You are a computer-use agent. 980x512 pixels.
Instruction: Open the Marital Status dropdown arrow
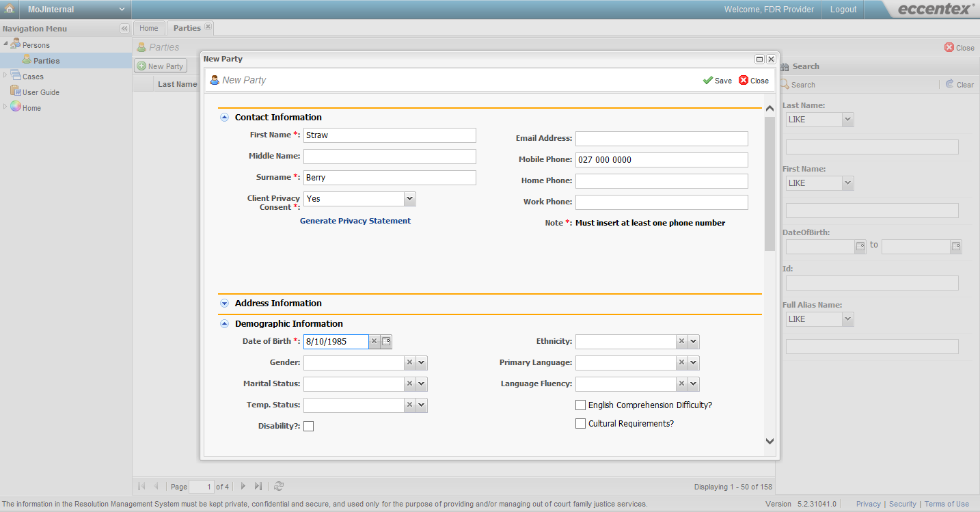[x=421, y=384]
